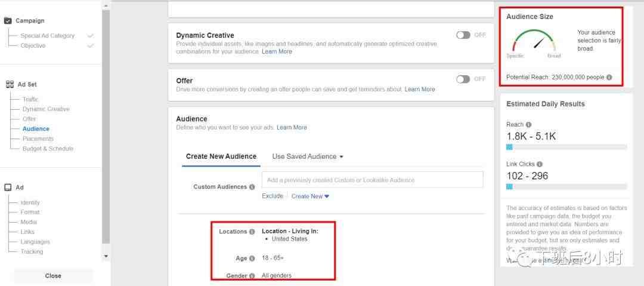Click the Audience Size gauge meter

pyautogui.click(x=534, y=42)
